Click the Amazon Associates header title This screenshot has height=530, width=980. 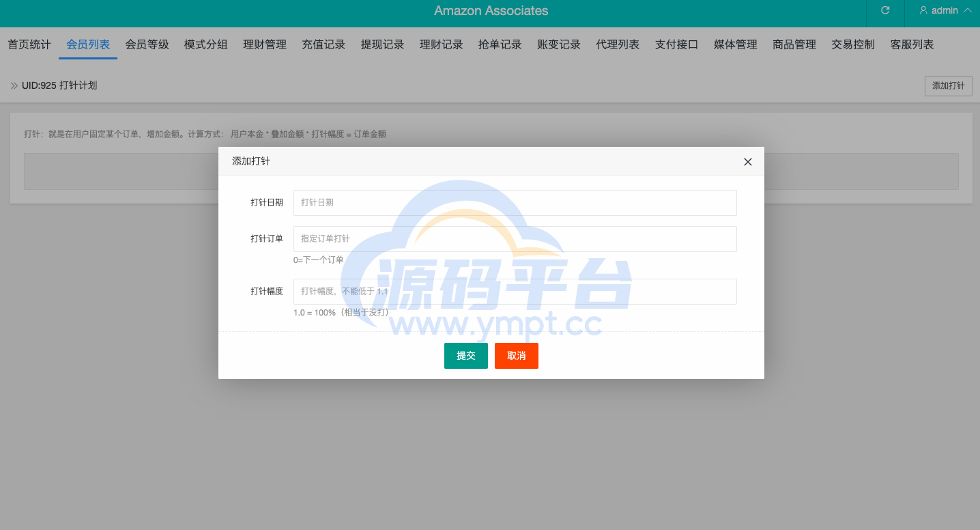click(491, 11)
